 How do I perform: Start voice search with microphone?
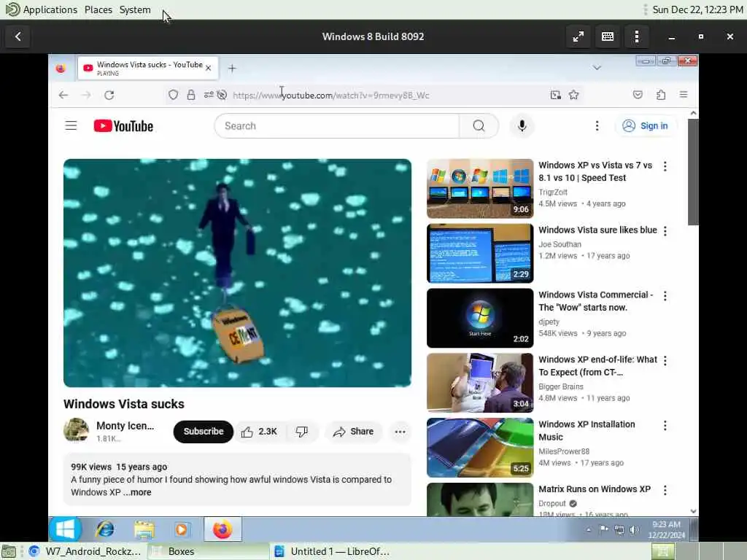coord(522,125)
